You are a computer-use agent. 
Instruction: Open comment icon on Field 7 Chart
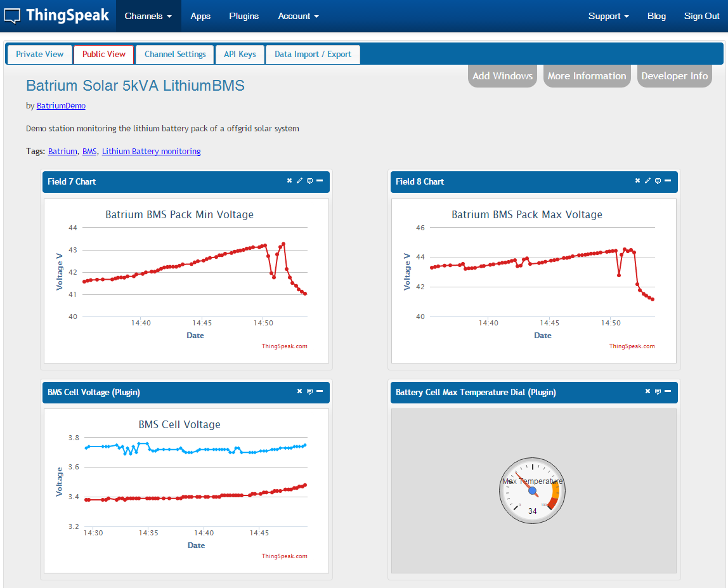[x=309, y=181]
